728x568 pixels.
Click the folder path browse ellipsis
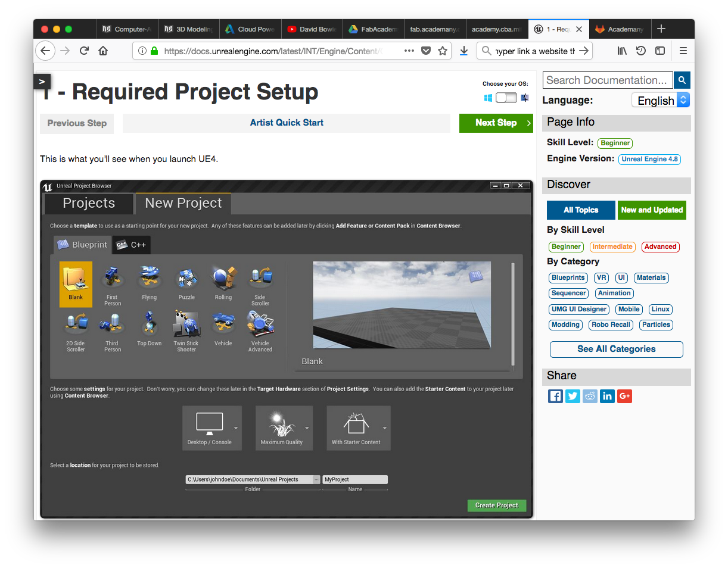(x=317, y=479)
